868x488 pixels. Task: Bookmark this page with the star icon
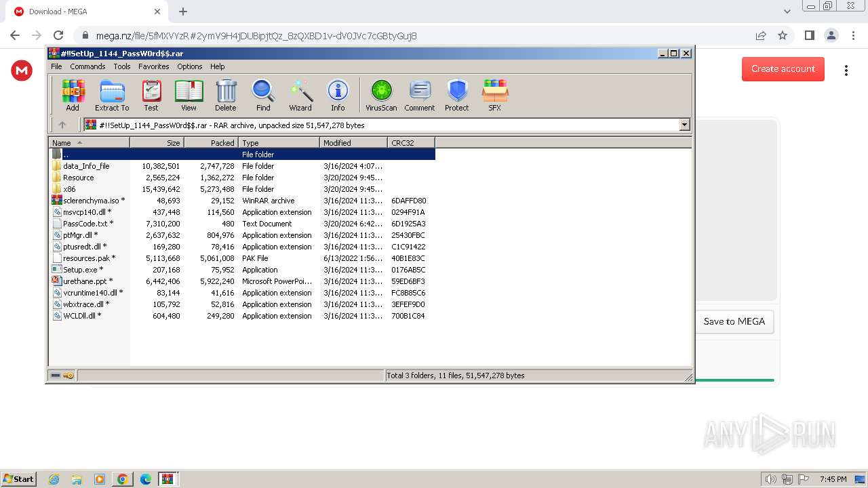point(783,35)
